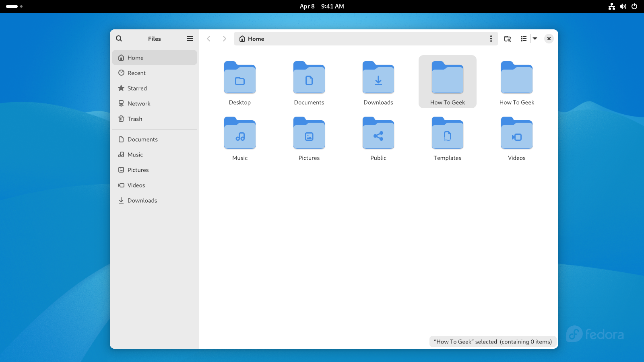
Task: Toggle the list view button
Action: tap(523, 39)
